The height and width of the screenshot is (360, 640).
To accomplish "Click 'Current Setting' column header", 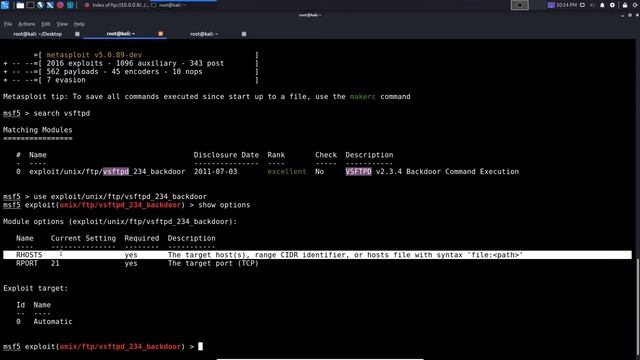I will coord(83,238).
